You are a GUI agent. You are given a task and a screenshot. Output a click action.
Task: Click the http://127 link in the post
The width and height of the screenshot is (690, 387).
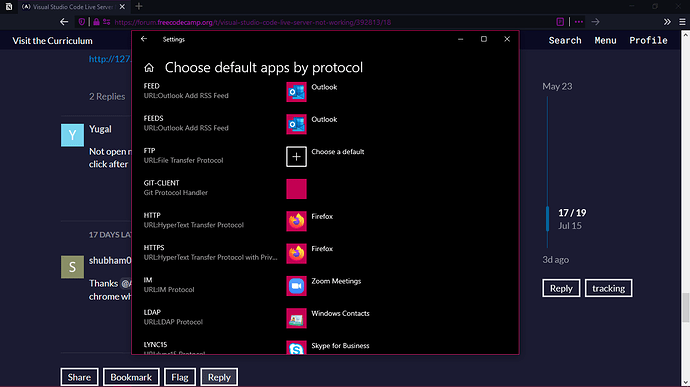110,59
